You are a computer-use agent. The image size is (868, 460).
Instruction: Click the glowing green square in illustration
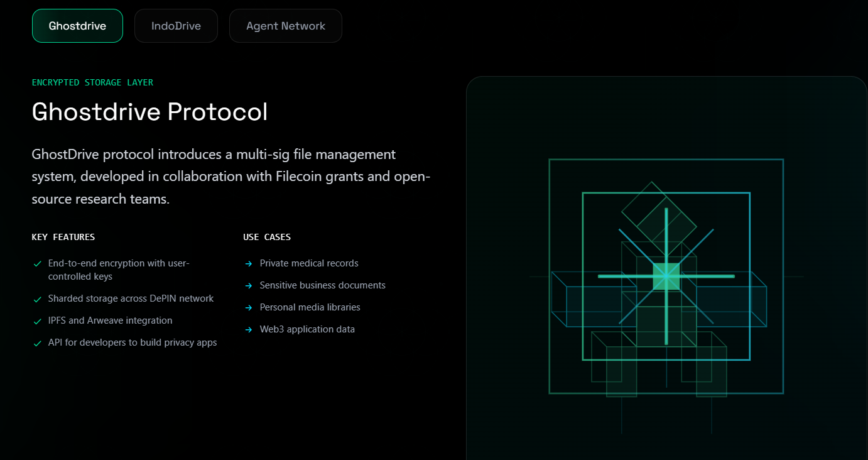(666, 276)
